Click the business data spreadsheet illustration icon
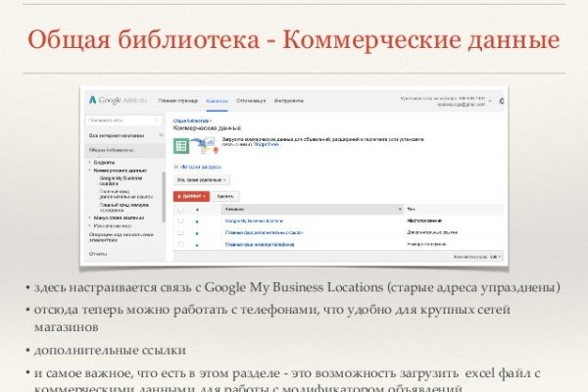The image size is (588, 392). tap(181, 146)
